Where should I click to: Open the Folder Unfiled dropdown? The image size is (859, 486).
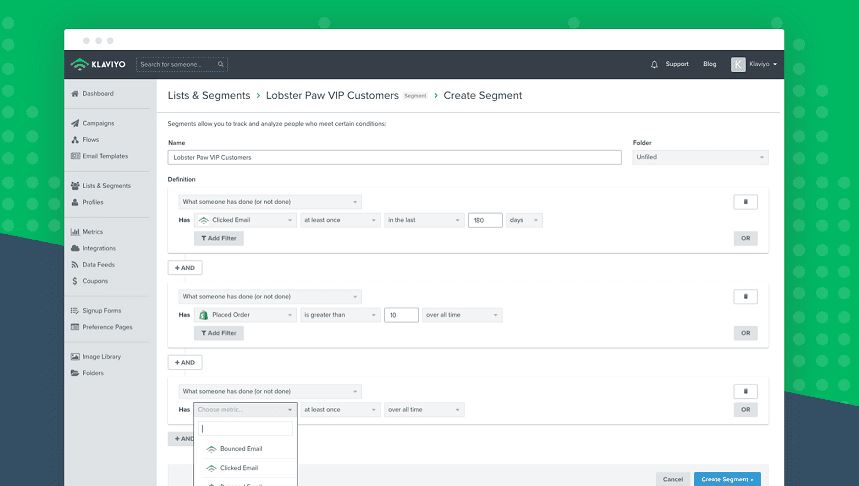(700, 157)
